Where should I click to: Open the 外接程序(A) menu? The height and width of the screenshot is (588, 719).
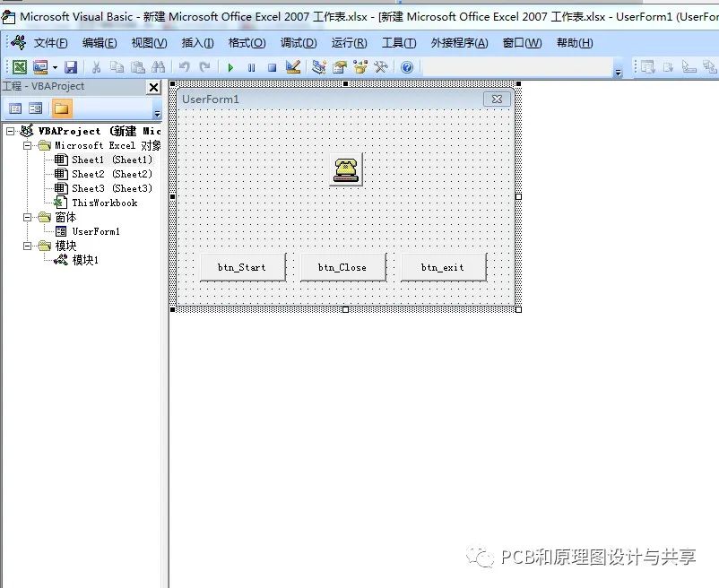[x=459, y=43]
